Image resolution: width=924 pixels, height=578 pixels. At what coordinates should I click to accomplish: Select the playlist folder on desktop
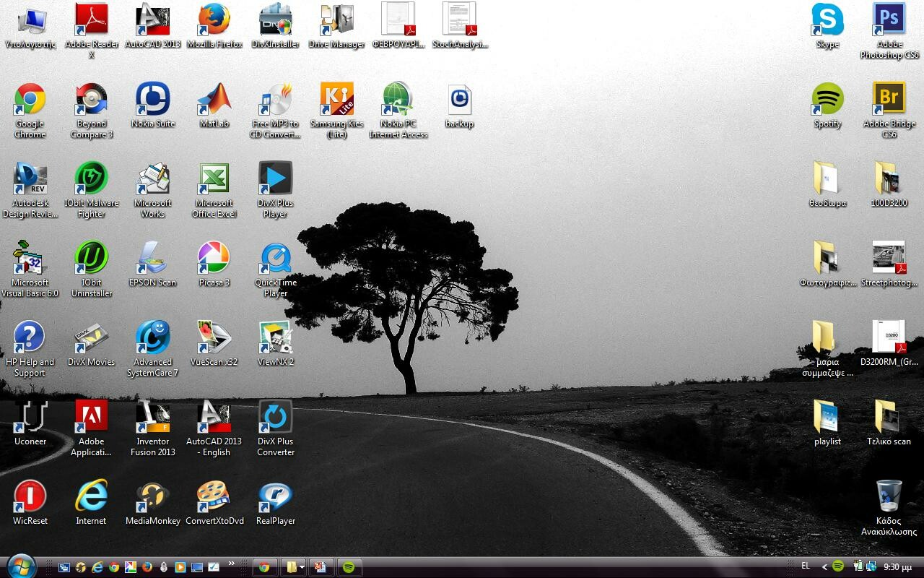[828, 418]
